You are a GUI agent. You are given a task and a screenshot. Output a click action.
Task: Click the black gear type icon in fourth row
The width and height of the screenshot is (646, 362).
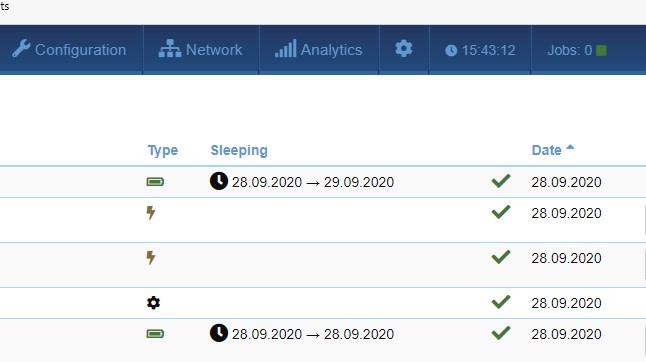tap(153, 303)
